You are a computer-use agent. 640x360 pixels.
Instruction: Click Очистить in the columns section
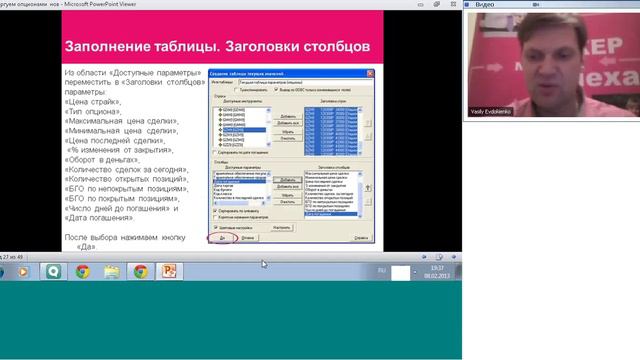click(288, 202)
